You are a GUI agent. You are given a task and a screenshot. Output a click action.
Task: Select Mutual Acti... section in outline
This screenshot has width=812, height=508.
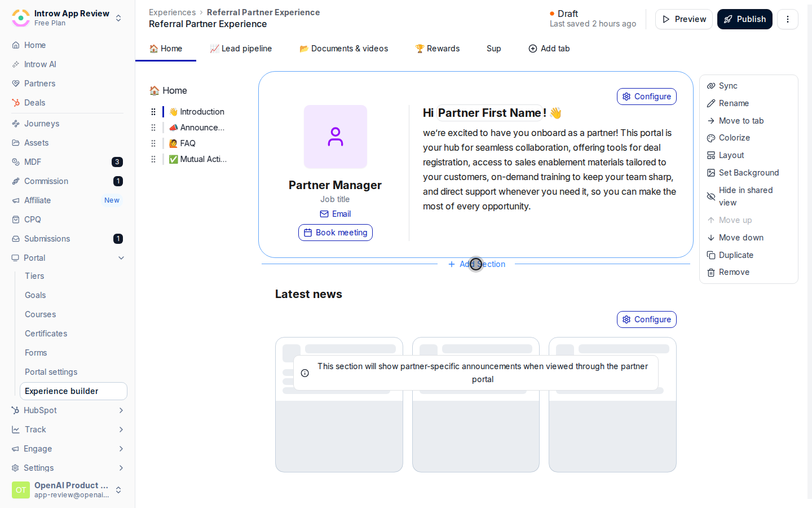(x=198, y=159)
